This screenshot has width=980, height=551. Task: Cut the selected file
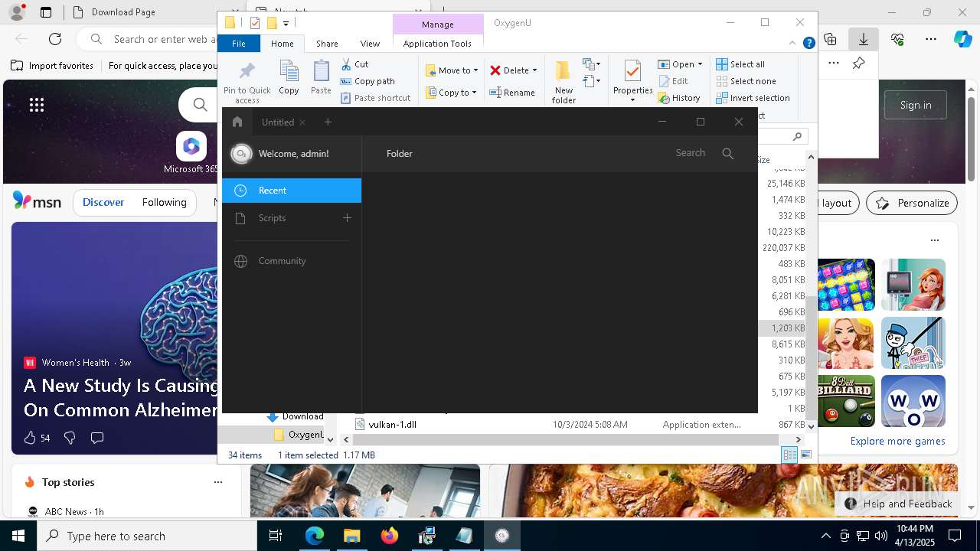[x=354, y=64]
